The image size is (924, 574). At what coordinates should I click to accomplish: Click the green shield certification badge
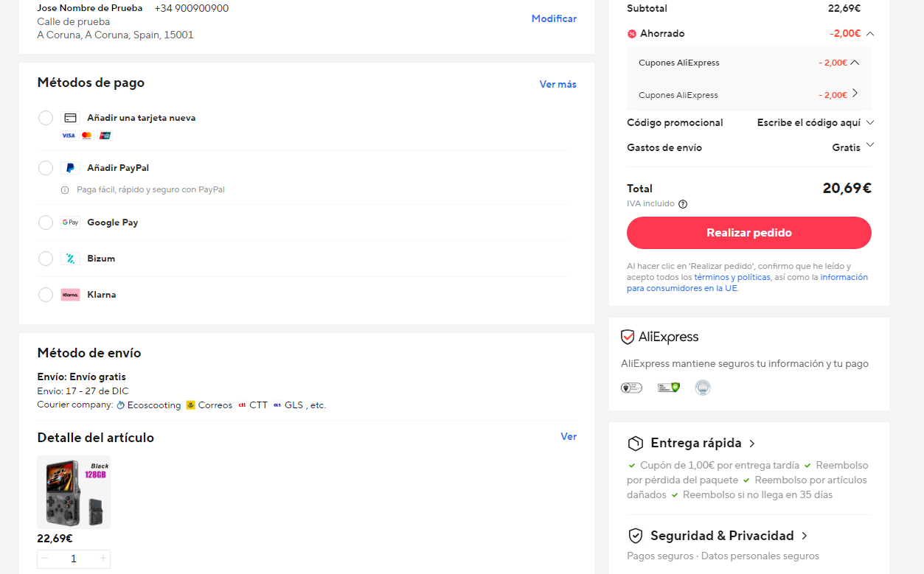pos(669,388)
